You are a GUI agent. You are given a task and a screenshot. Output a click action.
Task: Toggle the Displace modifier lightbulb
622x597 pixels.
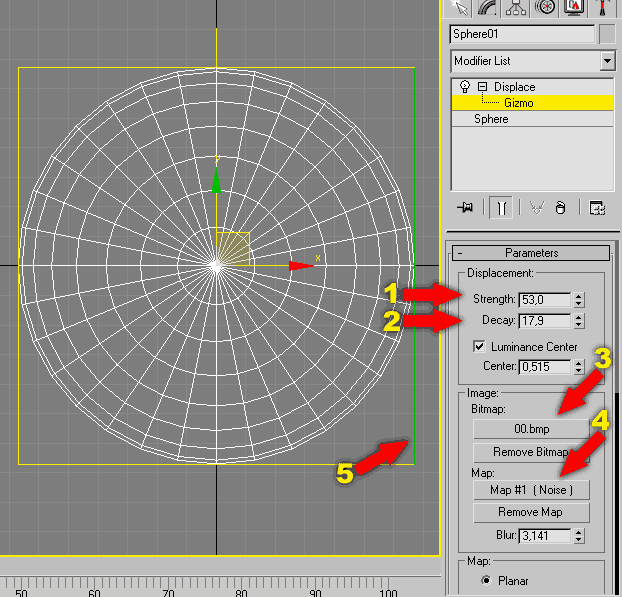point(463,87)
